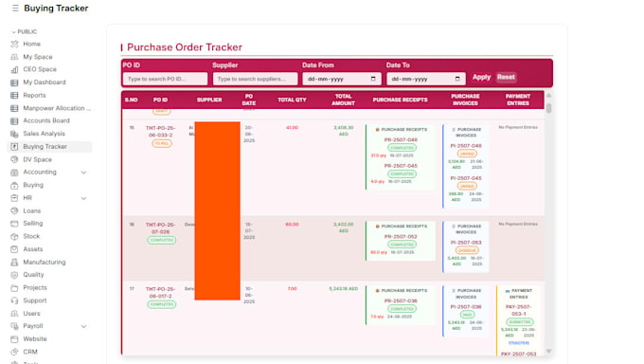This screenshot has width=644, height=364.
Task: Click the Accounting sidebar icon
Action: coord(14,173)
